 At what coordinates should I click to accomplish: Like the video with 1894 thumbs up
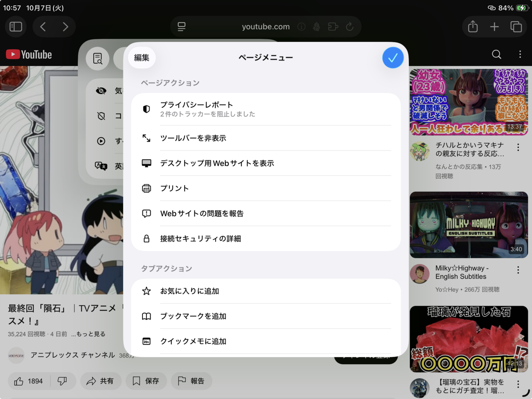coord(29,381)
